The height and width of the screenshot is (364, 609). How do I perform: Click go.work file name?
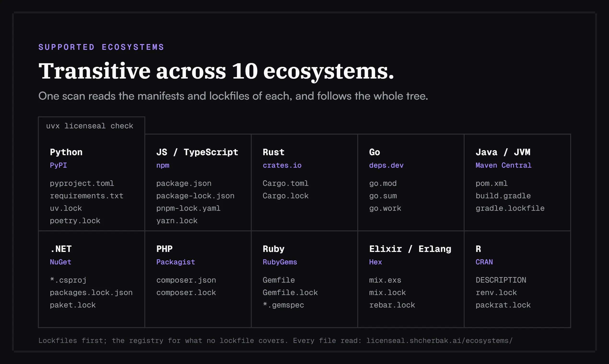(x=385, y=208)
